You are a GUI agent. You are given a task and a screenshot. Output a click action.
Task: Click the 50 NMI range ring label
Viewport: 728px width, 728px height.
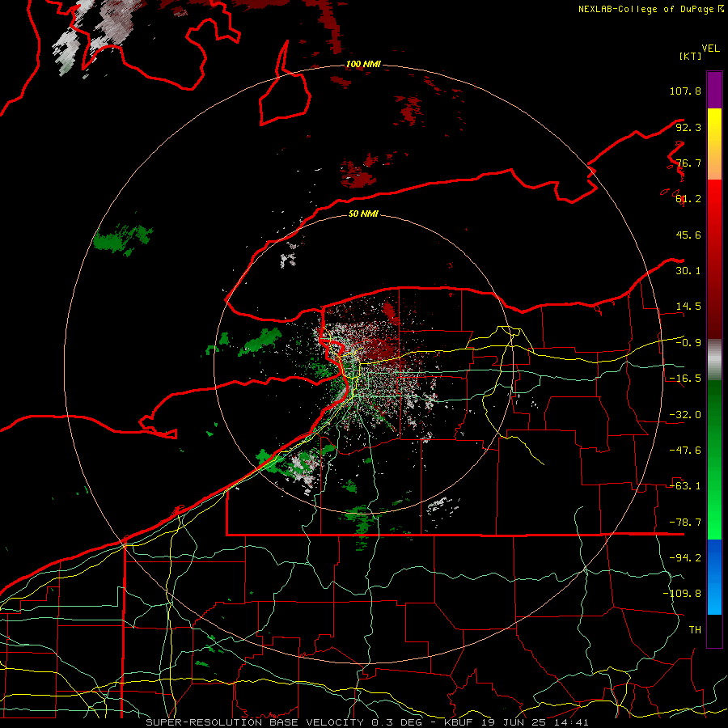[x=363, y=214]
